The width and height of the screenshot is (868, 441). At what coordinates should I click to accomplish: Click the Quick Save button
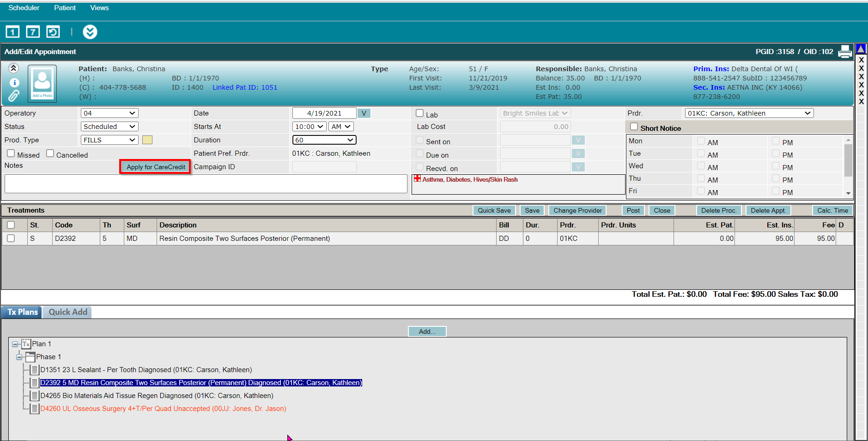click(x=494, y=210)
